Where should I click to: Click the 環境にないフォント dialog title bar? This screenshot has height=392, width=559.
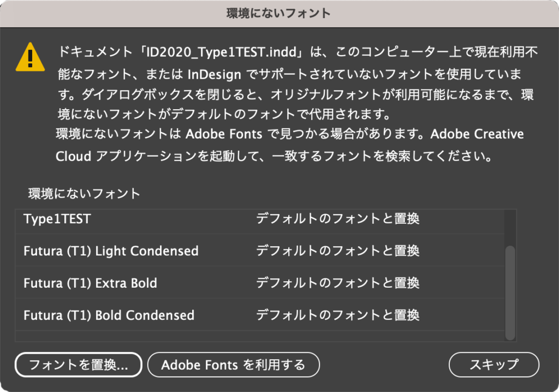coord(279,13)
